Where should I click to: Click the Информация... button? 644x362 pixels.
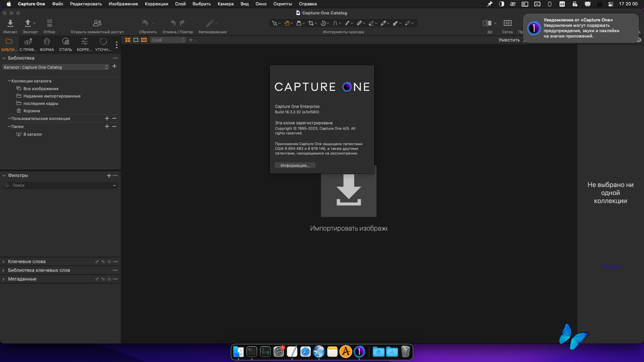(295, 166)
